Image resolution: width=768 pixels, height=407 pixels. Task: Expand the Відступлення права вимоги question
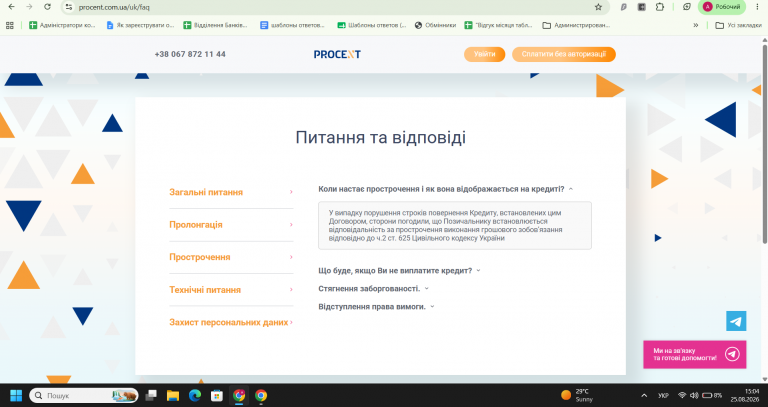pos(376,307)
